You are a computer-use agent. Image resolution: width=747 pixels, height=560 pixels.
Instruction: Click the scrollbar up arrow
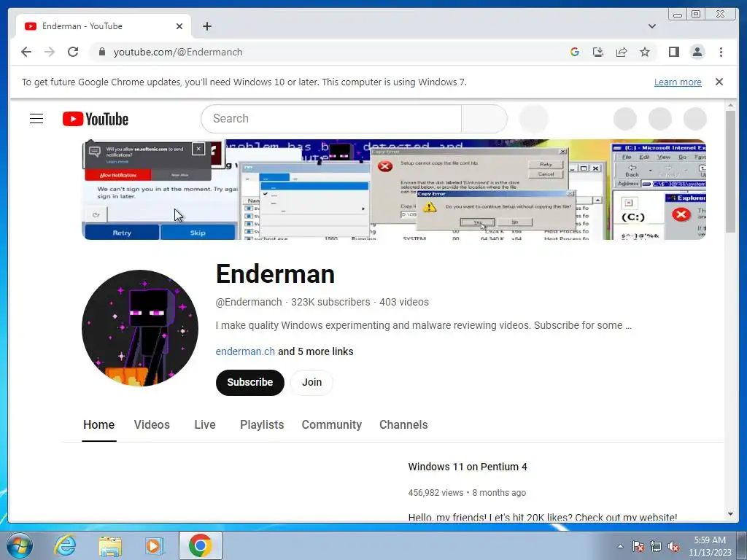731,105
